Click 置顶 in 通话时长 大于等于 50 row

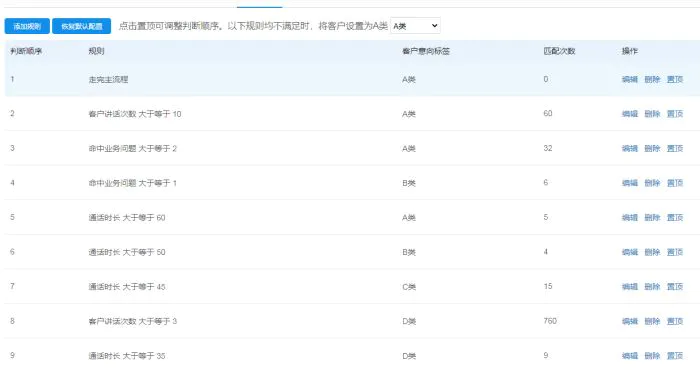coord(675,252)
